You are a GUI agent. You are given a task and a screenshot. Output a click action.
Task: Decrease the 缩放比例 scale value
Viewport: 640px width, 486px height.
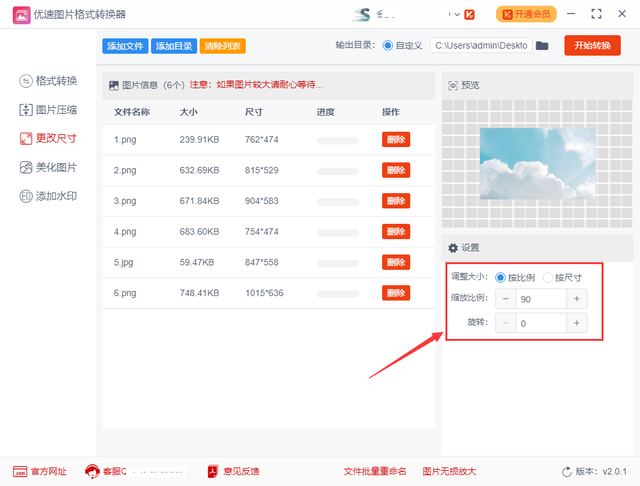click(506, 299)
